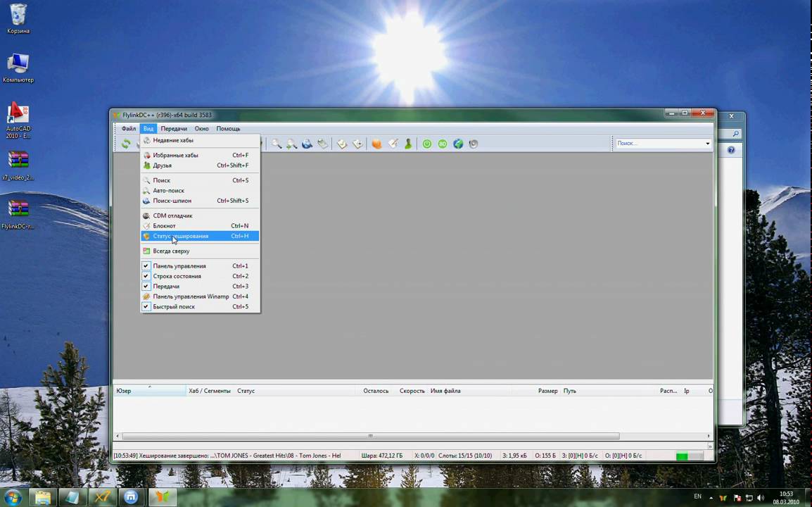Click the Windows Start button
The height and width of the screenshot is (507, 812).
point(13,496)
